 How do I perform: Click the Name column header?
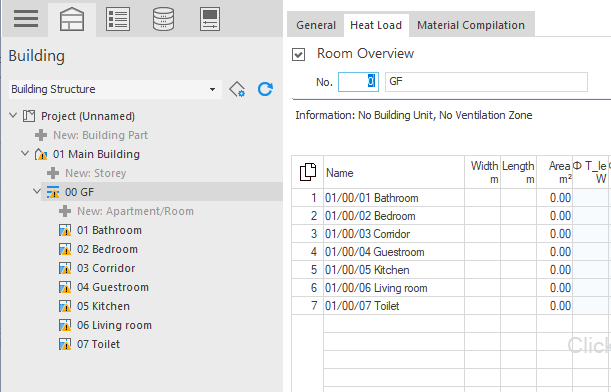coord(394,172)
